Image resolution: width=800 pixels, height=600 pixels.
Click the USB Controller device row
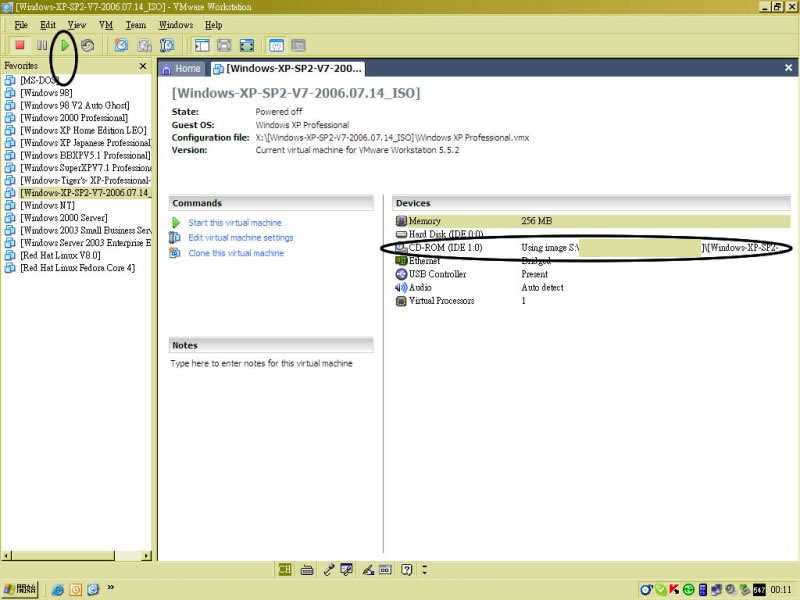coord(592,274)
